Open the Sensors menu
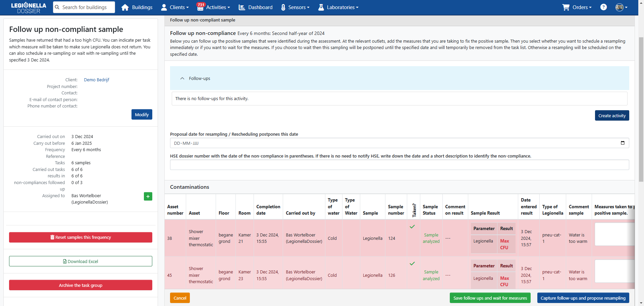Screen dimensions: 644x306 point(295,7)
